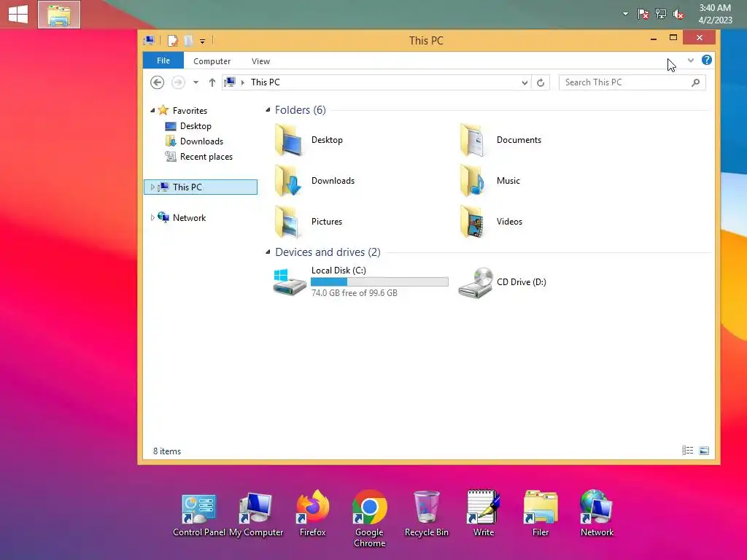Open the File menu tab
This screenshot has height=560, width=747.
(x=163, y=61)
